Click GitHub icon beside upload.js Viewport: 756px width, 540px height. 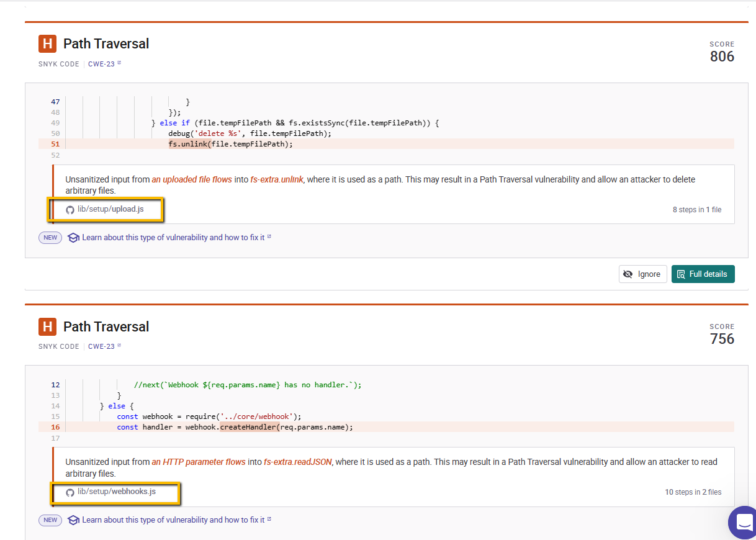pyautogui.click(x=70, y=210)
